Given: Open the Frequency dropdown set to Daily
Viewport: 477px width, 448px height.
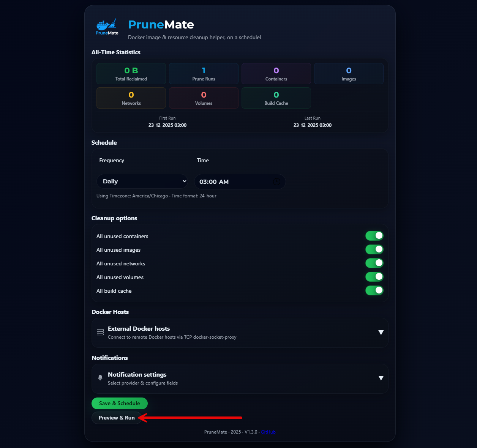Looking at the screenshot, I should (142, 181).
